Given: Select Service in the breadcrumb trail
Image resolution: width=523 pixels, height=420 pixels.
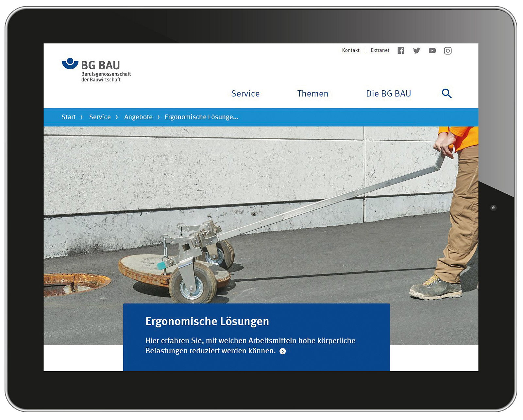Looking at the screenshot, I should tap(100, 117).
